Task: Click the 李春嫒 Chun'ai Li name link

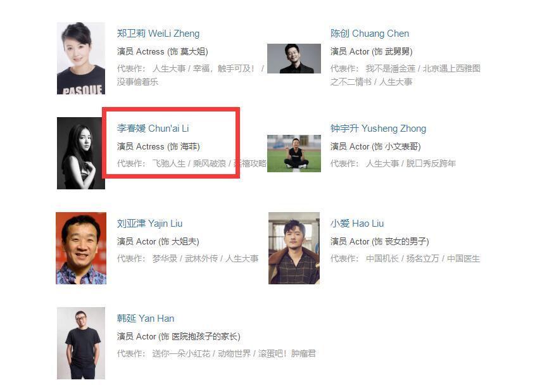Action: click(153, 129)
